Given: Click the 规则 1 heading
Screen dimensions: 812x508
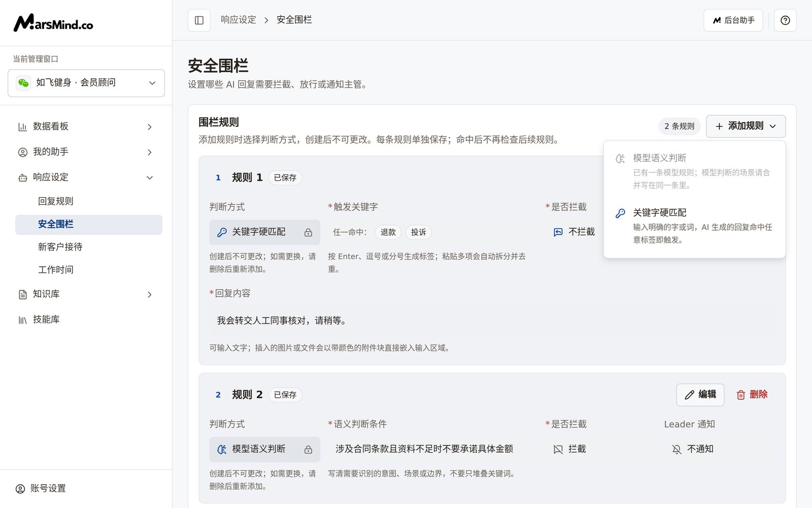Looking at the screenshot, I should (247, 177).
